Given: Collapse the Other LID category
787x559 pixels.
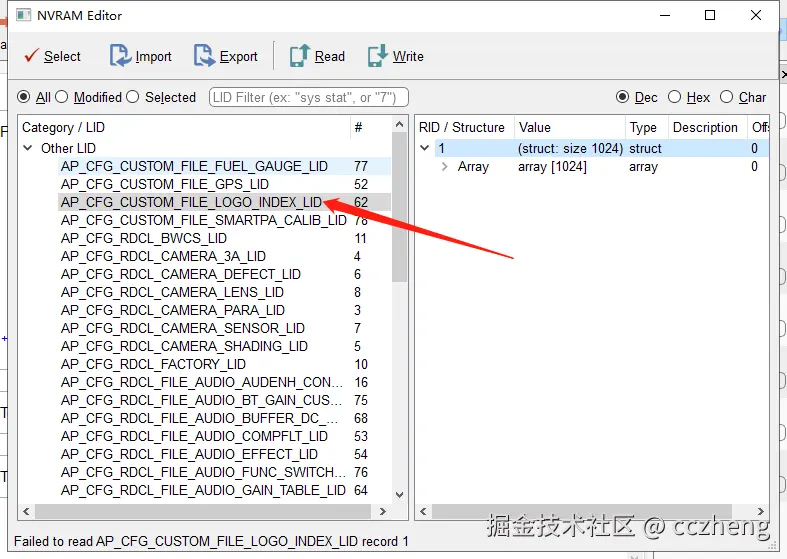Looking at the screenshot, I should [x=28, y=148].
